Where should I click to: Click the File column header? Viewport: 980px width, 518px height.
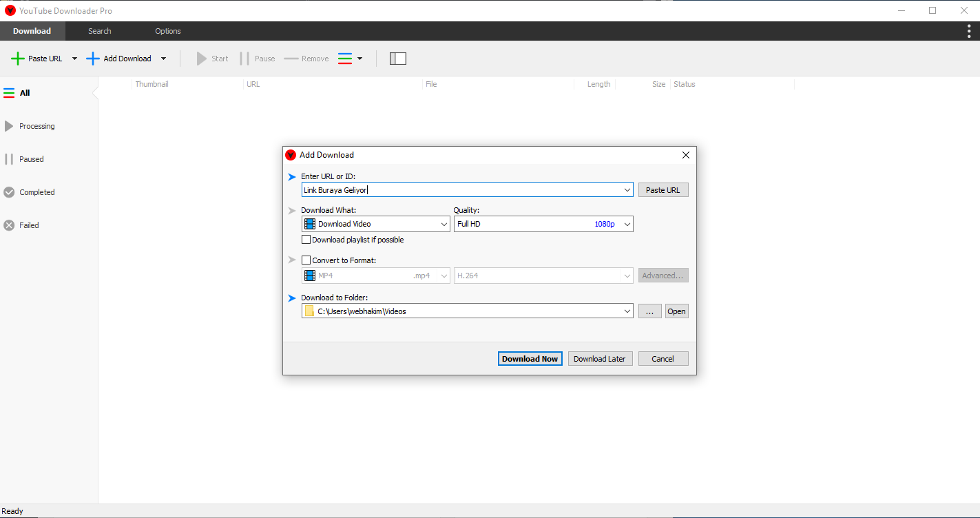431,84
